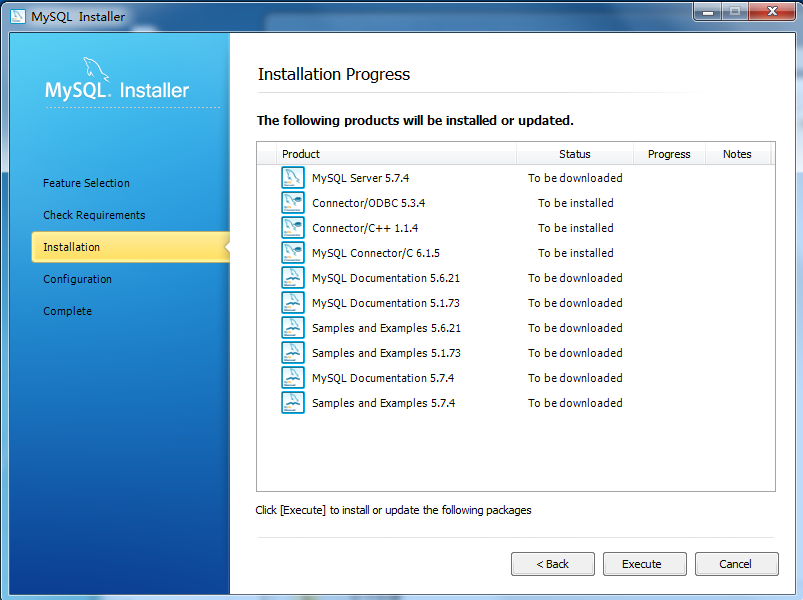This screenshot has height=600, width=803.
Task: Select the MySQL Connector/C 6.1.5 text
Action: coord(375,253)
